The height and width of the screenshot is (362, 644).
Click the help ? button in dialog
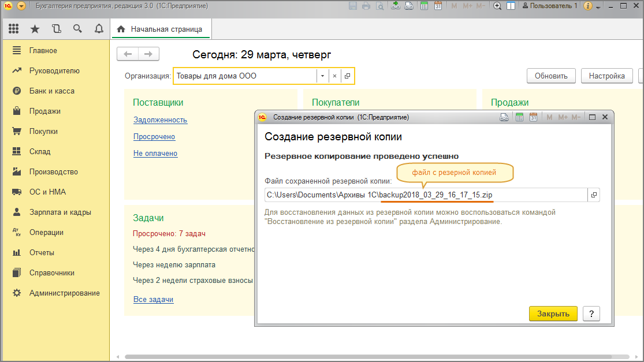click(591, 314)
